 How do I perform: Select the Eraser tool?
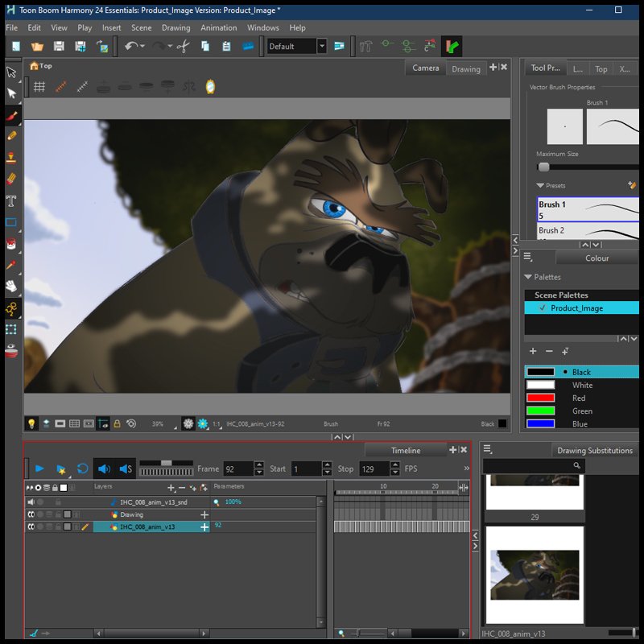point(11,179)
